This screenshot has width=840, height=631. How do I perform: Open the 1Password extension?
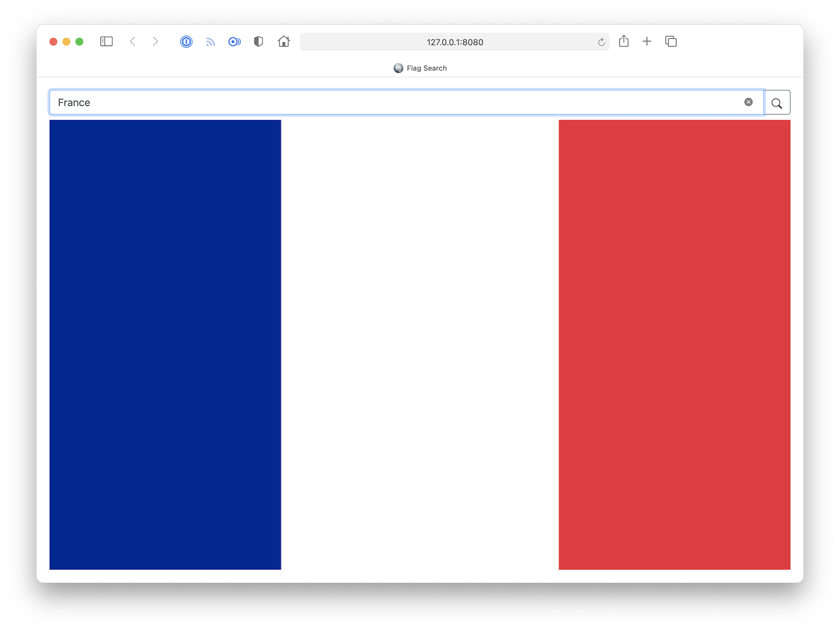pos(186,42)
